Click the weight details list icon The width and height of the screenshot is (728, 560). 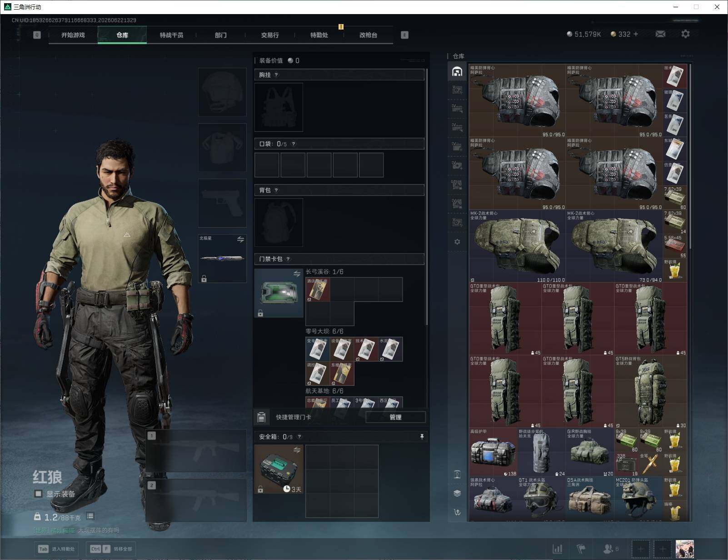tap(90, 516)
